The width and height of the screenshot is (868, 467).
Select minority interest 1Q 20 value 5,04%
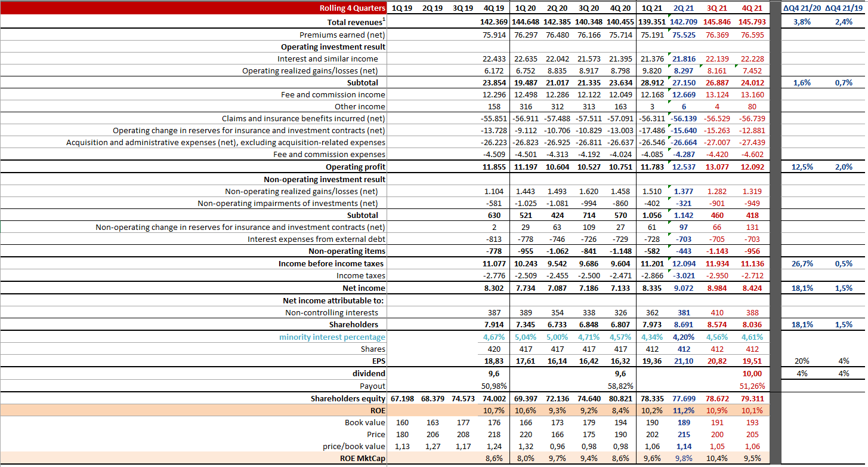(x=526, y=337)
